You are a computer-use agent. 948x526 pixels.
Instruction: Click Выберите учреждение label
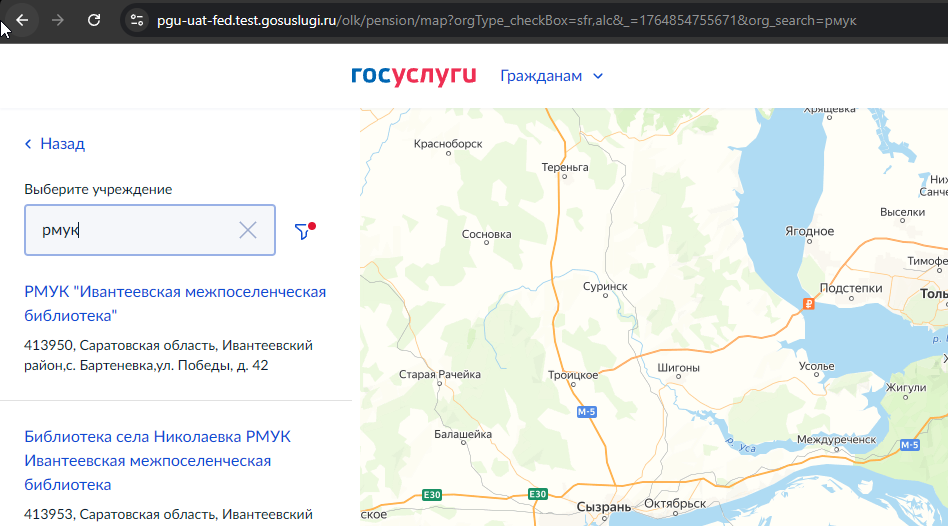tap(98, 189)
